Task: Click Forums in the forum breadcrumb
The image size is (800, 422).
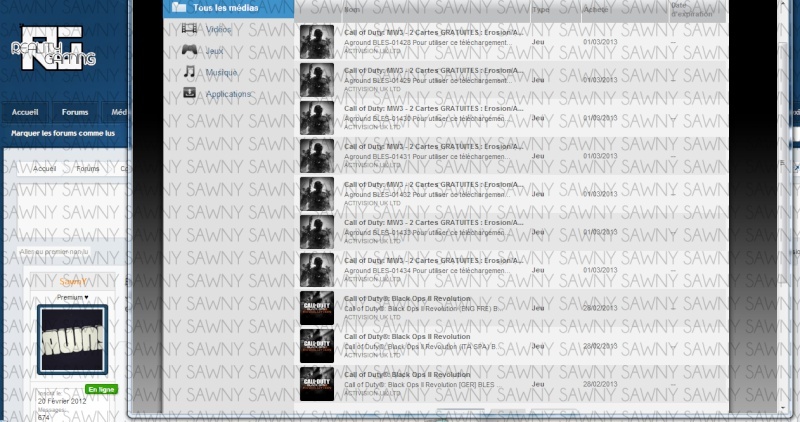Action: click(88, 168)
